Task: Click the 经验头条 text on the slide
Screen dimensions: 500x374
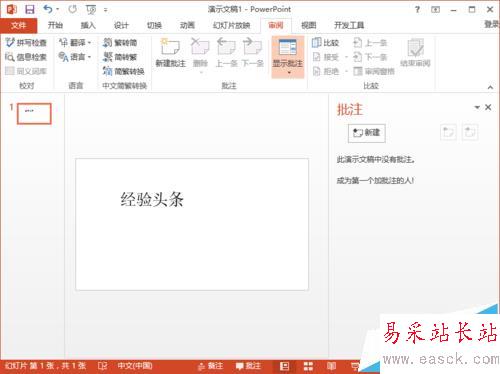Action: 152,199
